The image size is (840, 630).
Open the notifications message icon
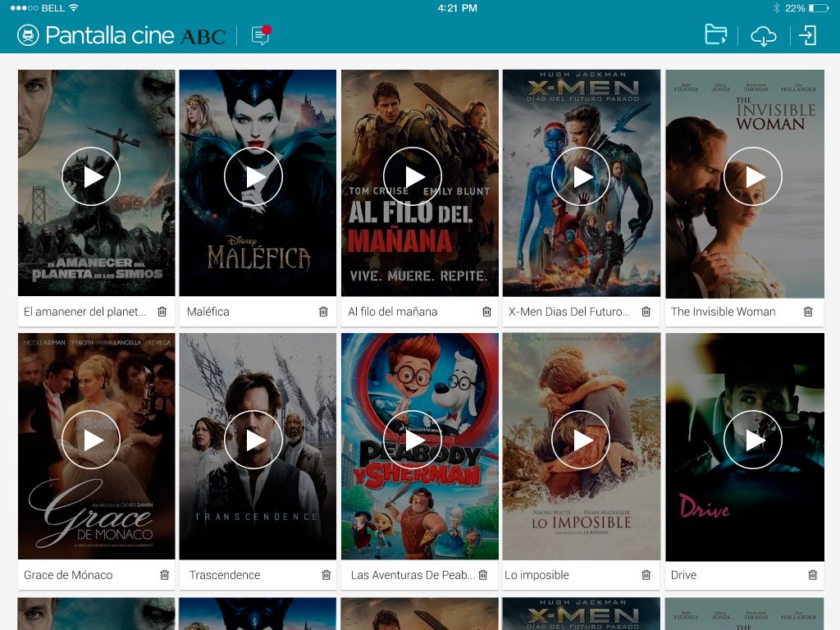point(261,35)
